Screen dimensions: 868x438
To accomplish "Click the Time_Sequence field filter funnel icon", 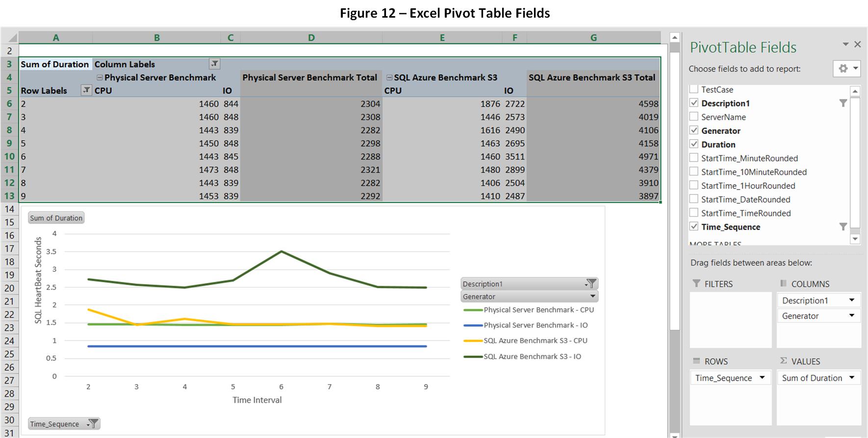I will click(843, 227).
